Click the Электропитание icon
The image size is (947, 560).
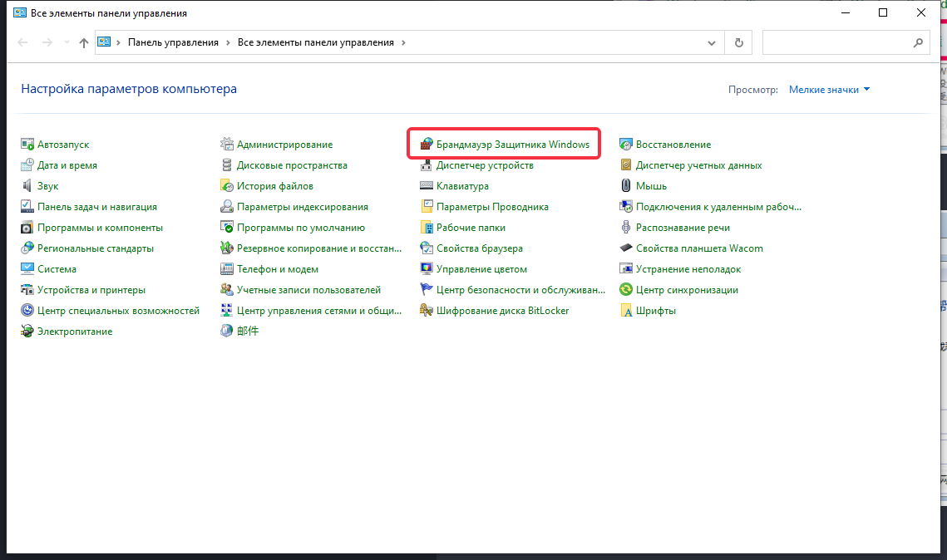tap(27, 332)
